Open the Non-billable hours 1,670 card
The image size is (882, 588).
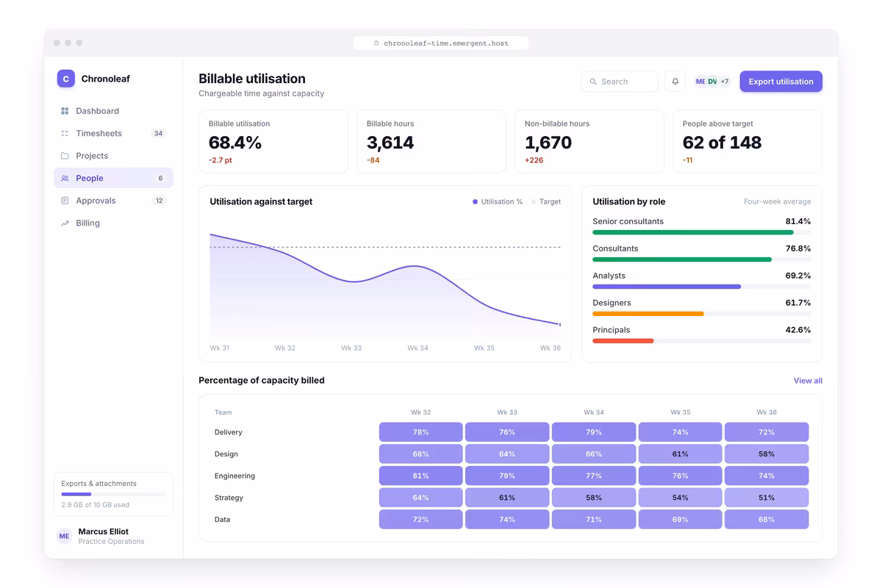tap(589, 142)
